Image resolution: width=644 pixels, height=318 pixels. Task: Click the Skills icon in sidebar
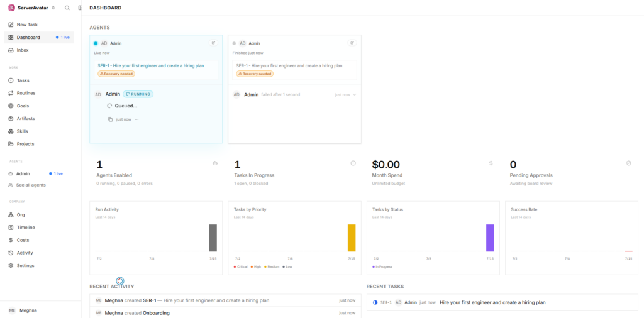pyautogui.click(x=11, y=131)
